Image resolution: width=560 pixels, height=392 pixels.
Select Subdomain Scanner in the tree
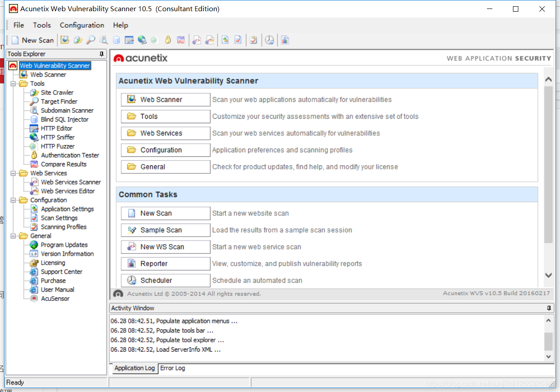click(67, 111)
